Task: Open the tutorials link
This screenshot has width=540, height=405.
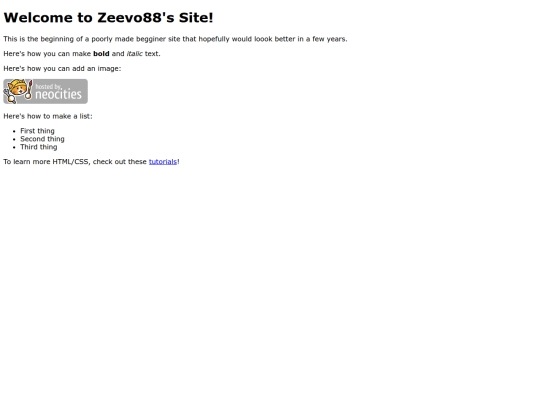Action: click(163, 162)
